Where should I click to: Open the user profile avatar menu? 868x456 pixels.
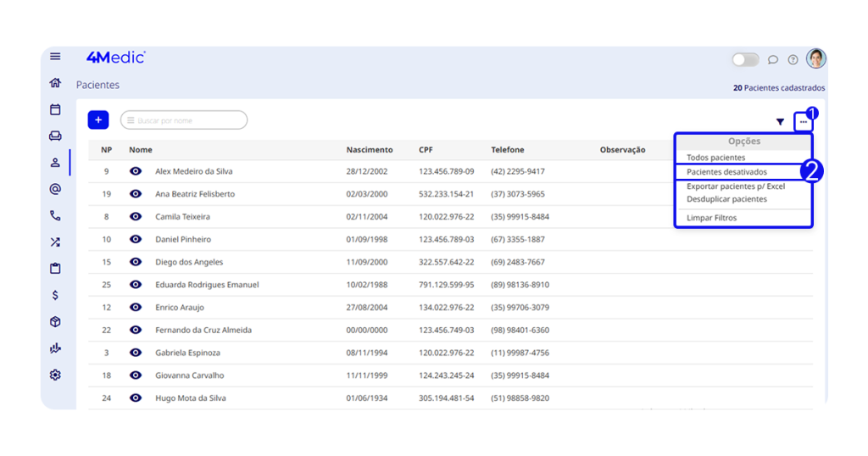coord(815,58)
